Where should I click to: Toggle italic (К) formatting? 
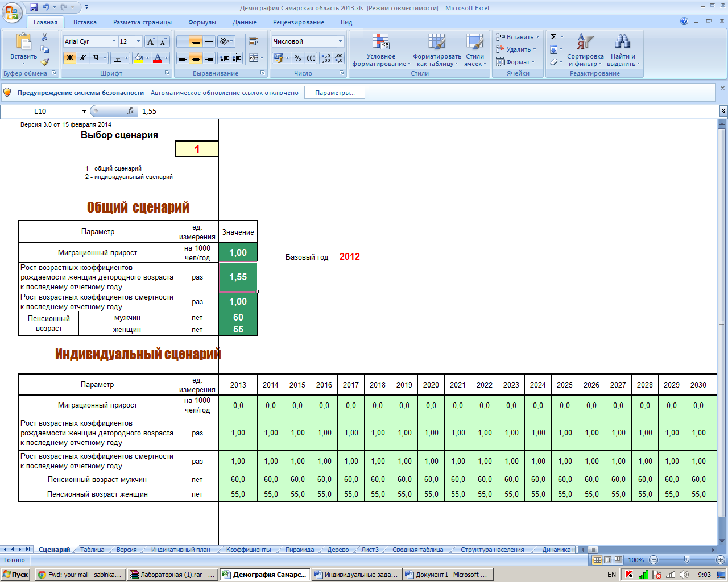82,58
